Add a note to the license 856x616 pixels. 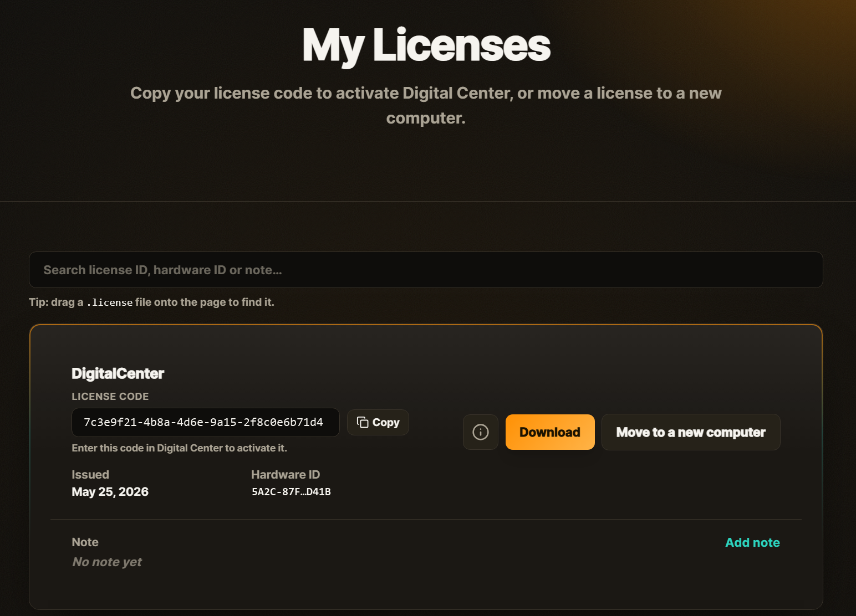(752, 542)
